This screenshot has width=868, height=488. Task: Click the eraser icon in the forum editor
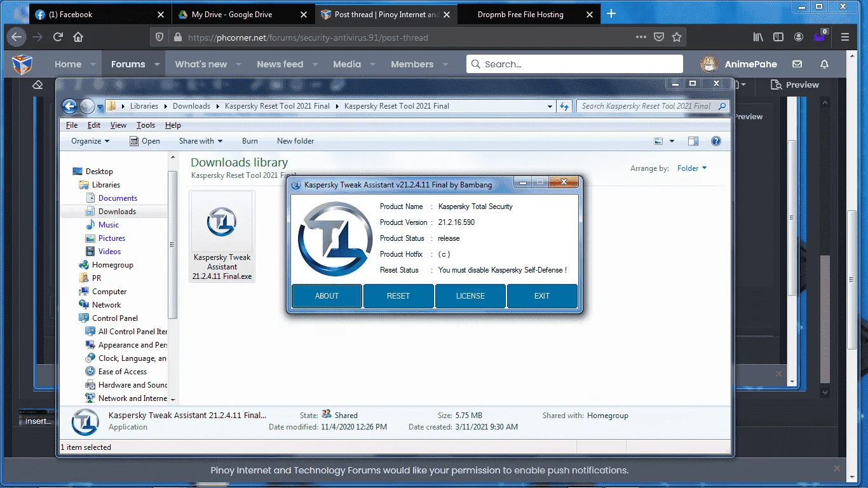click(x=37, y=85)
